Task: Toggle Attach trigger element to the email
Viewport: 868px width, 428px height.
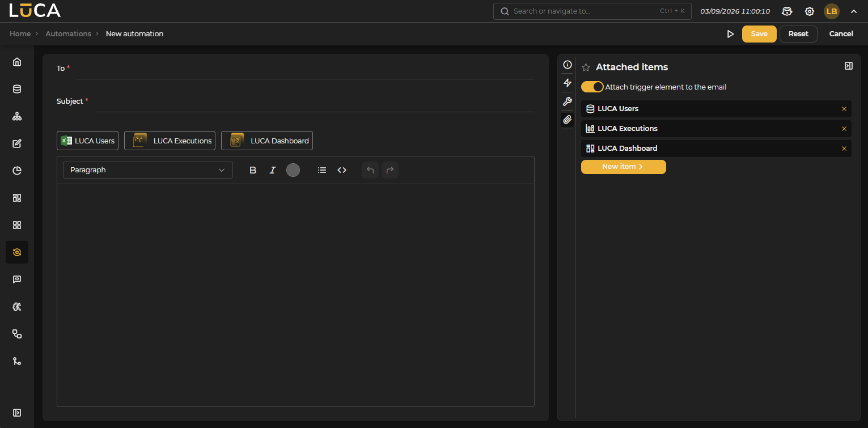Action: pos(592,87)
